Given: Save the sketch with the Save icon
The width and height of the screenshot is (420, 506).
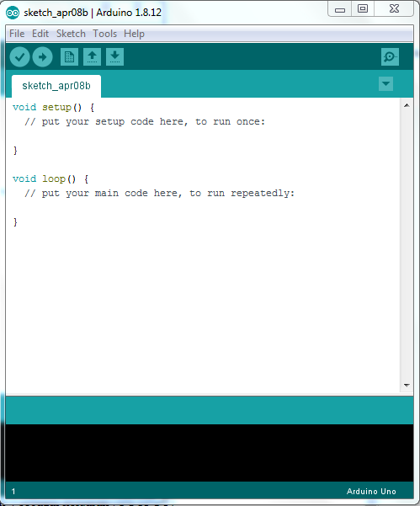Looking at the screenshot, I should (114, 57).
